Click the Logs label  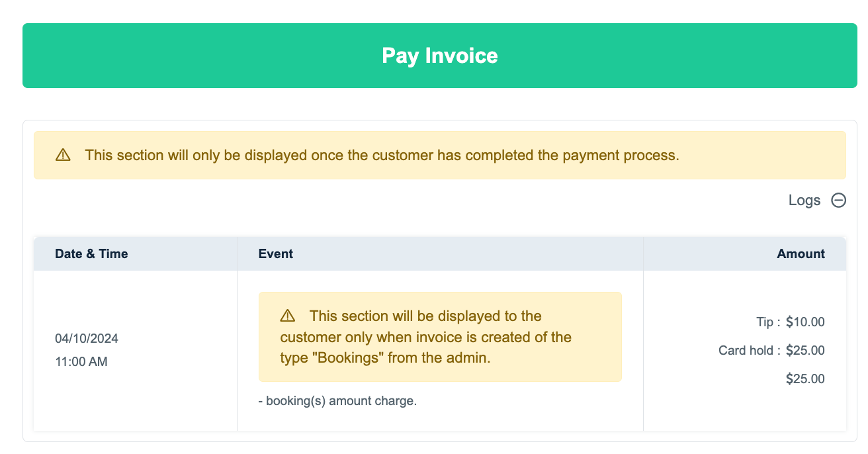[x=804, y=201]
